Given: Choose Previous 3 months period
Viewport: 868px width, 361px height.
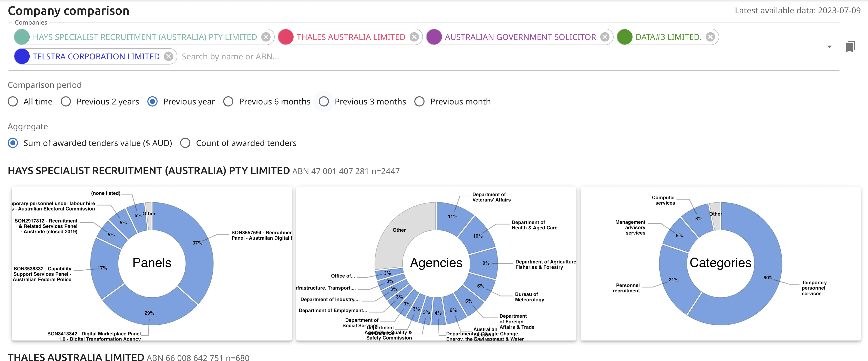Looking at the screenshot, I should 324,102.
